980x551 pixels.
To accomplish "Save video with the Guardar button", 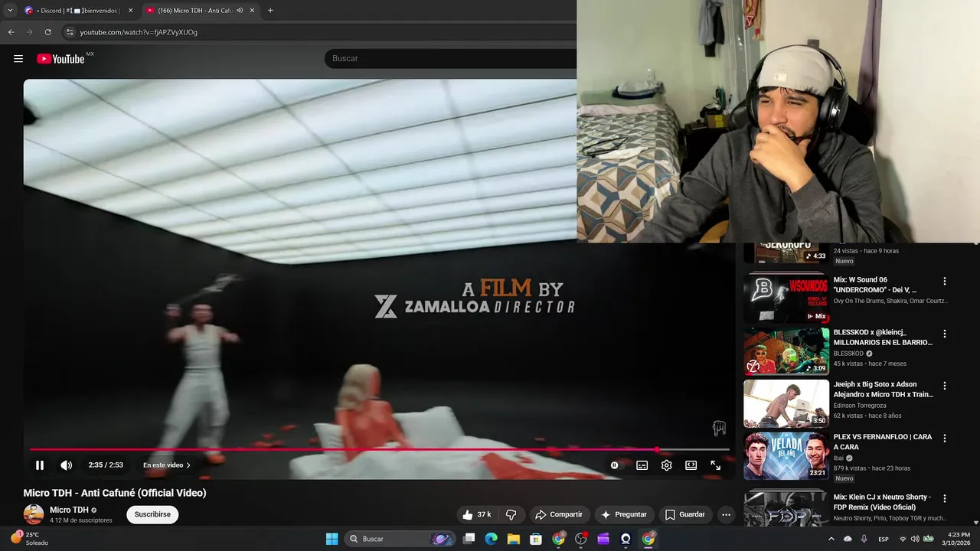I will click(x=685, y=515).
